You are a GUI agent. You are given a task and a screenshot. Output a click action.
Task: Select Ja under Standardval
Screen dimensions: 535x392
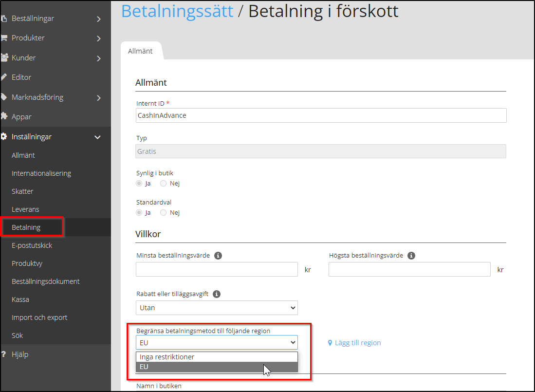(x=139, y=213)
